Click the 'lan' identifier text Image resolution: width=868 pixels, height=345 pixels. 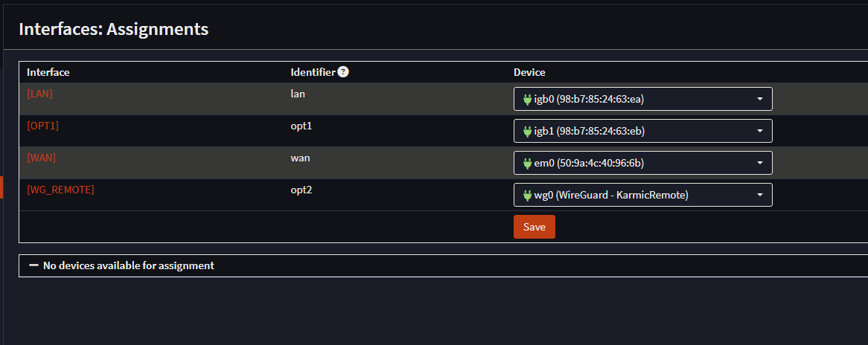(298, 94)
